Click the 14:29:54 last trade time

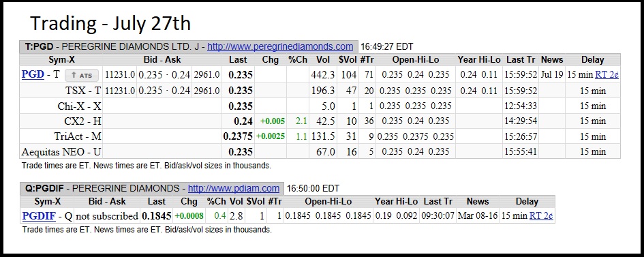[521, 121]
